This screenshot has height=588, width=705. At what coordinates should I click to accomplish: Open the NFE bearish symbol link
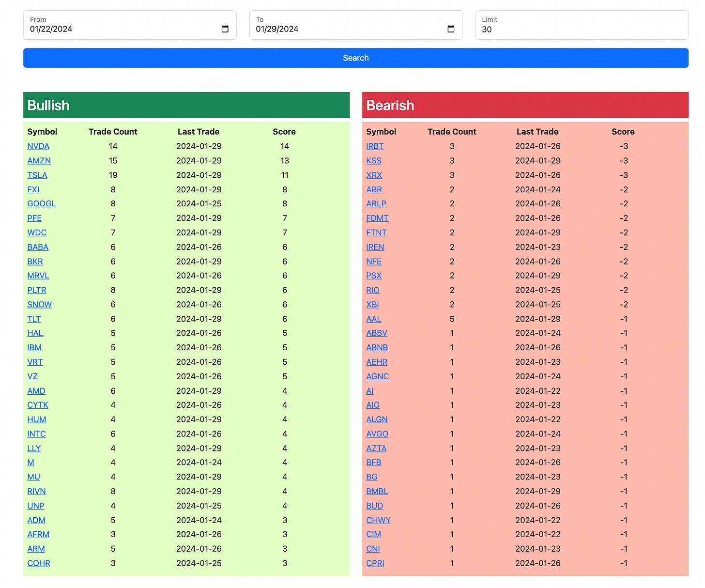pyautogui.click(x=374, y=262)
